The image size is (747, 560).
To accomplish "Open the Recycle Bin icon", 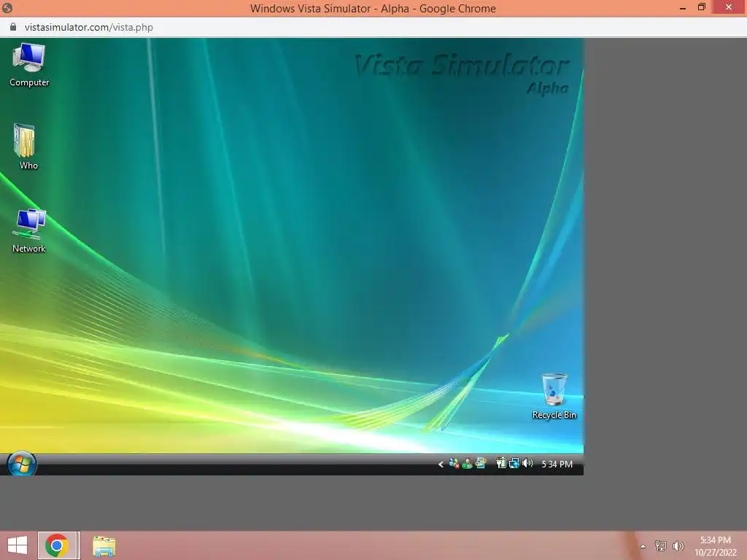I will [x=554, y=396].
